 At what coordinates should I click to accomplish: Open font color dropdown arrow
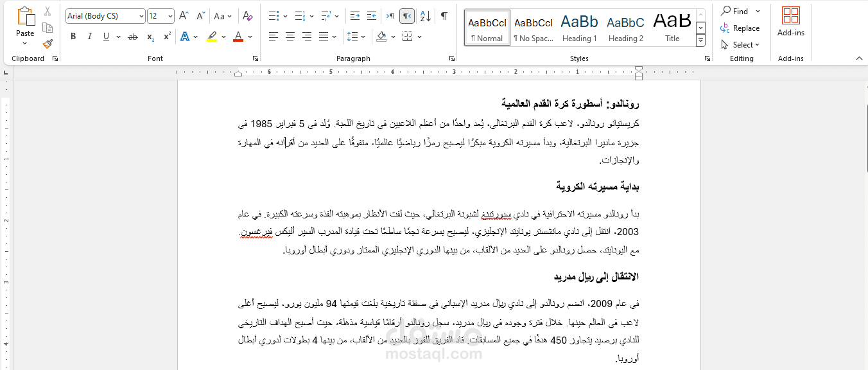point(250,37)
